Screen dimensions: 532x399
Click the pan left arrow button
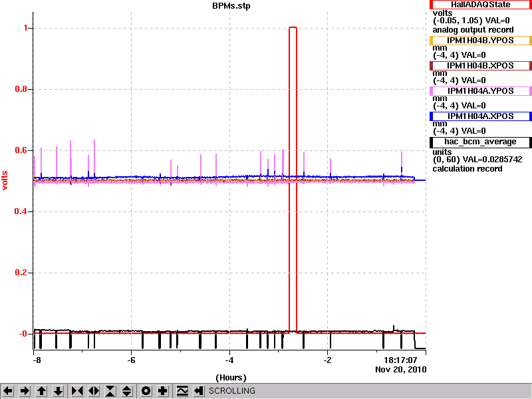click(x=8, y=391)
